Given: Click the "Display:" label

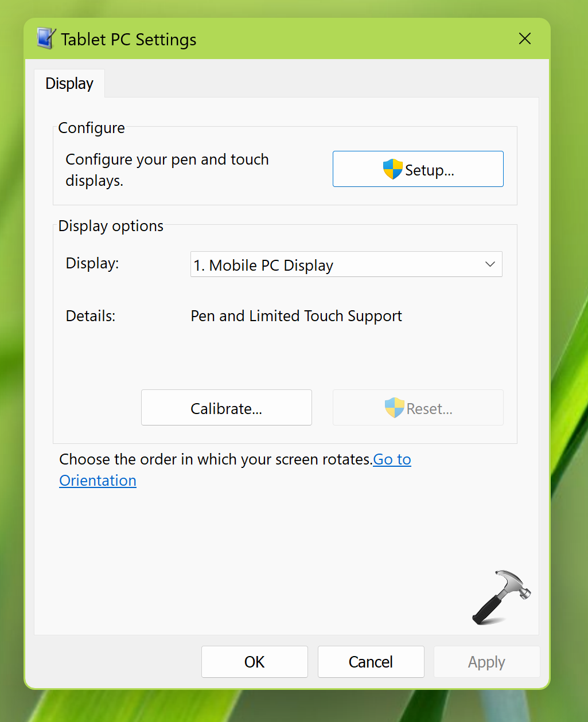Looking at the screenshot, I should [x=92, y=263].
